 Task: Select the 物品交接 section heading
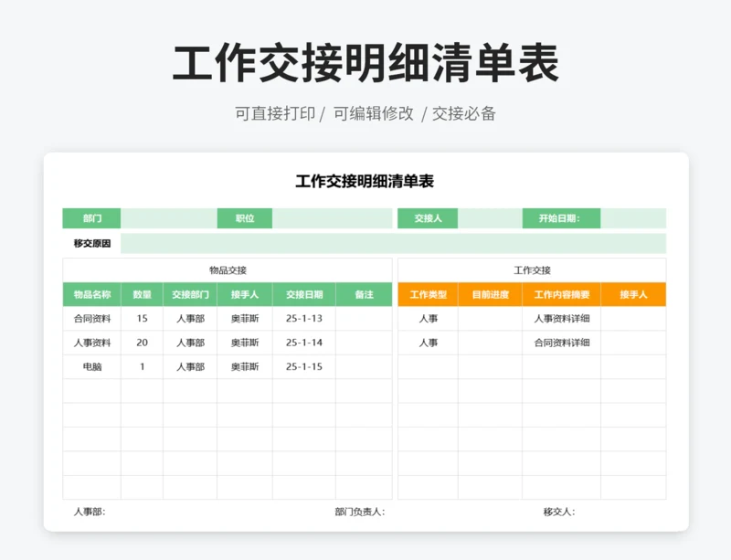coord(228,270)
